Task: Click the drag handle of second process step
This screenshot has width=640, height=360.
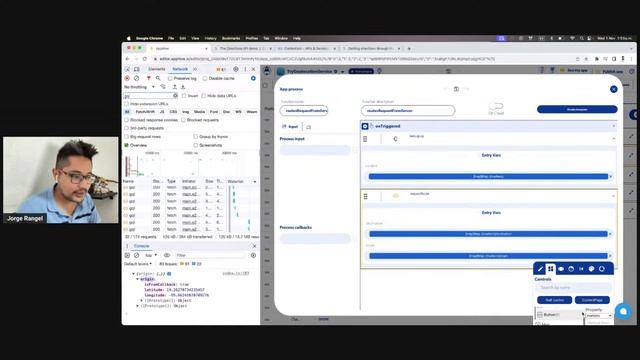Action: coord(366,197)
